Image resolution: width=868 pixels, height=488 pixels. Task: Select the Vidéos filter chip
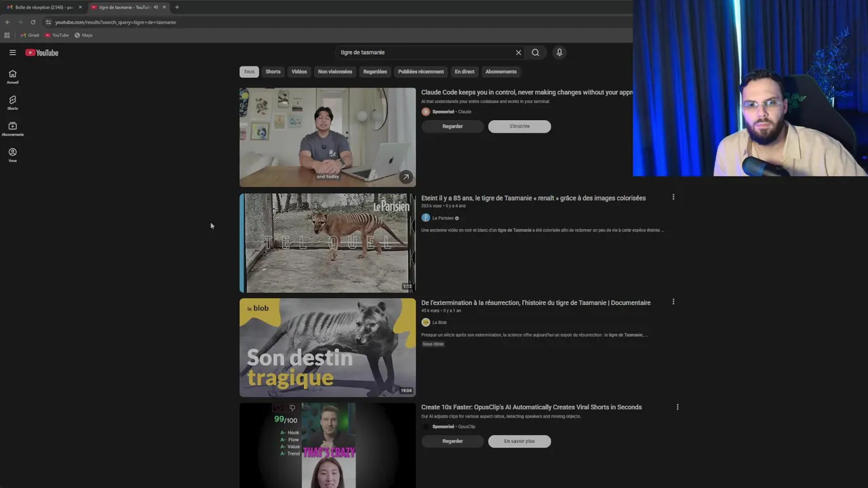[299, 71]
